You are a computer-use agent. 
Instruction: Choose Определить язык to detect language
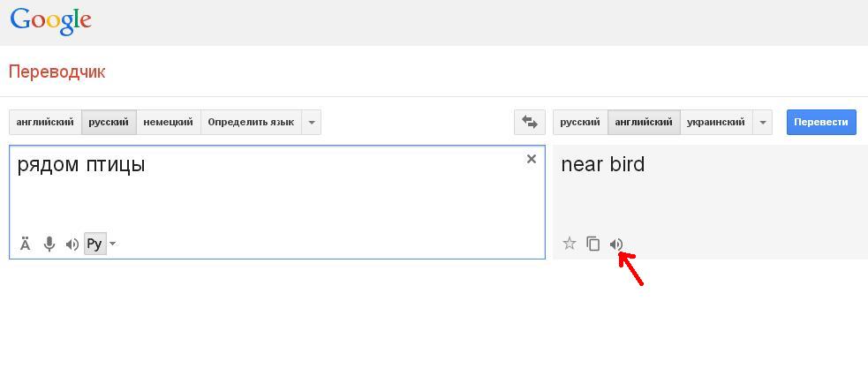coord(251,122)
